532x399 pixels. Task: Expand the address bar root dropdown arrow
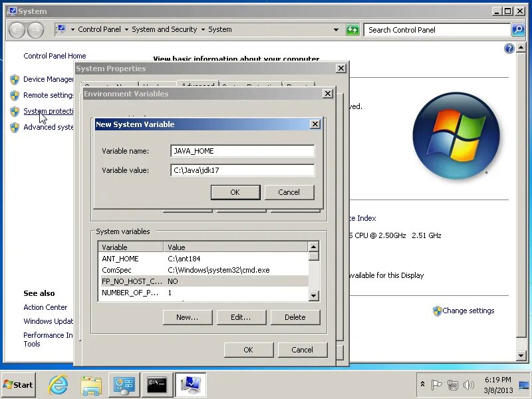pos(72,30)
